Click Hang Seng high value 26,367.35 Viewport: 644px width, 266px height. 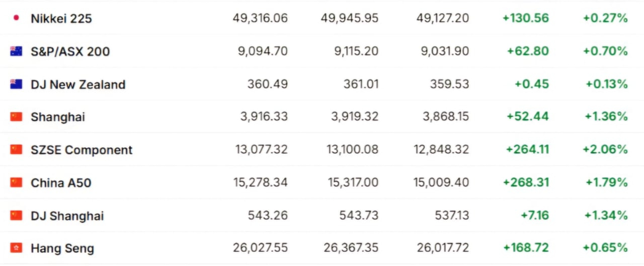(351, 248)
